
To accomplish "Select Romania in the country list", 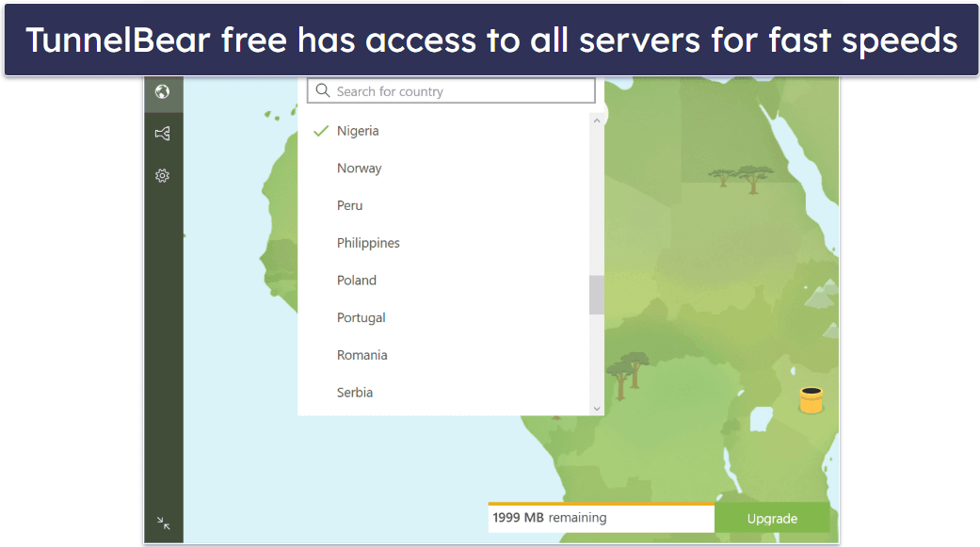I will (x=443, y=355).
